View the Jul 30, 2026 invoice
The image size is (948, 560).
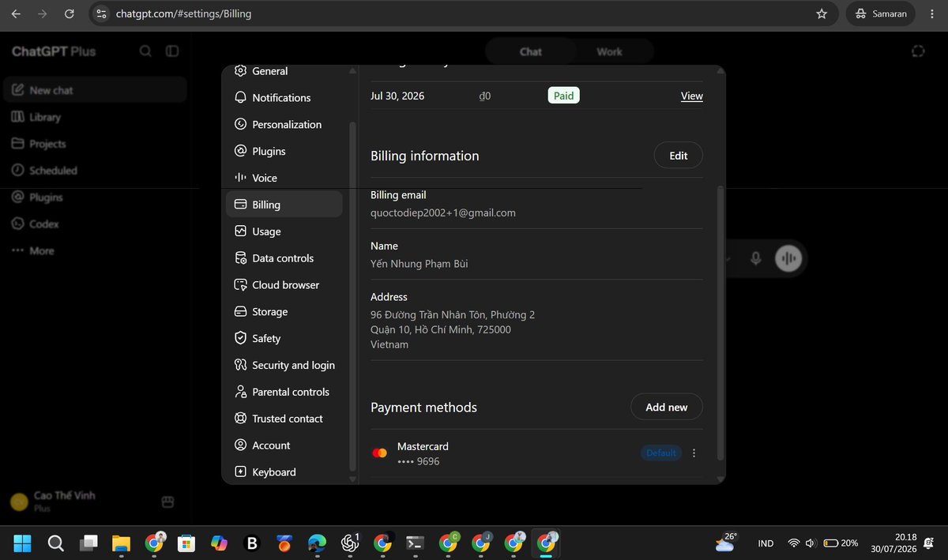(x=692, y=96)
